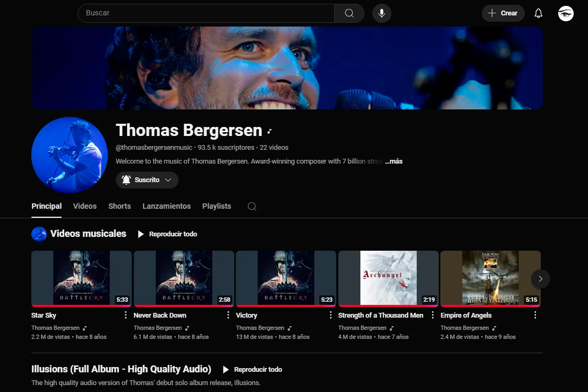
Task: Open more options for Never Back Down
Action: click(x=228, y=315)
